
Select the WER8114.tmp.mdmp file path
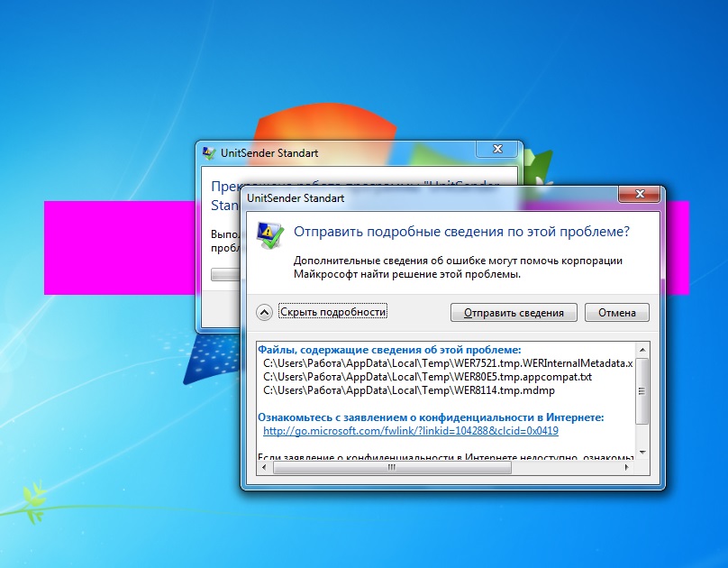coord(408,390)
